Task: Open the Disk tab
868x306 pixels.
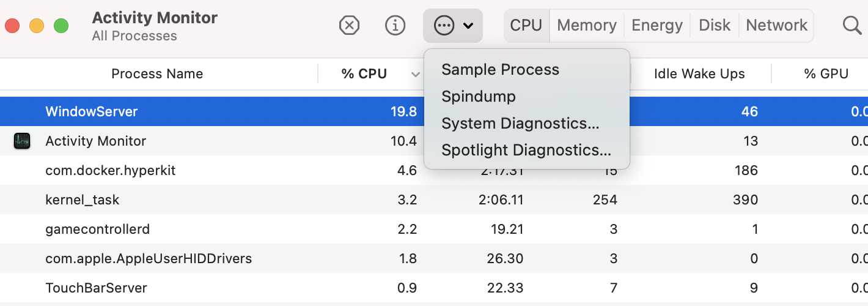Action: pyautogui.click(x=715, y=26)
